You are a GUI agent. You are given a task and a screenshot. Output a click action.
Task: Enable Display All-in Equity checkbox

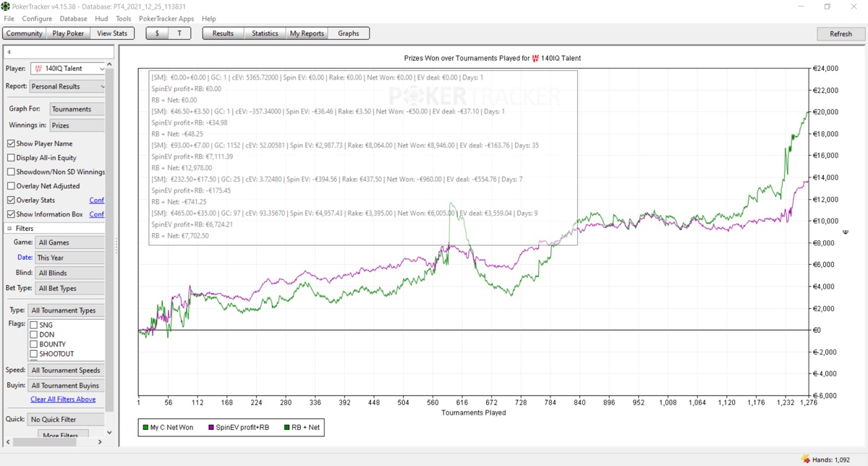11,158
